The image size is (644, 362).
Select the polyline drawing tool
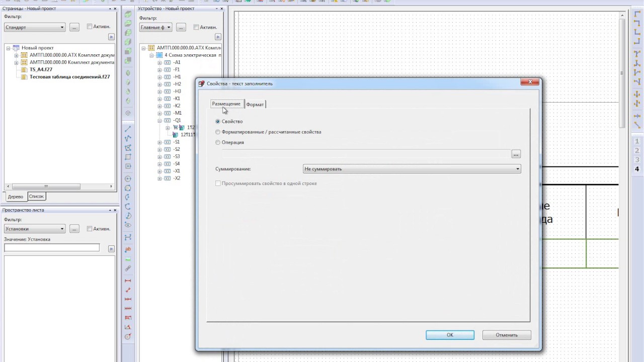tap(128, 138)
